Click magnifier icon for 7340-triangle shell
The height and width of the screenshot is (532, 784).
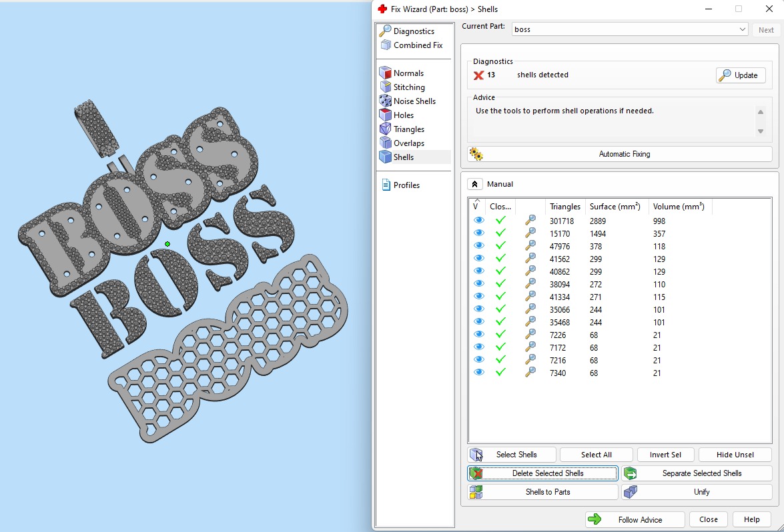point(530,372)
